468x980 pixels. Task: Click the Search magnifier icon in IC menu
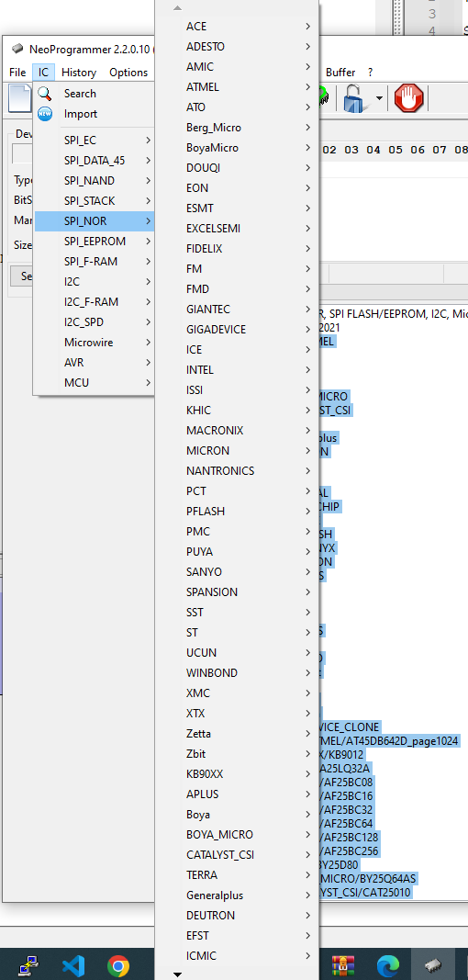(x=45, y=94)
